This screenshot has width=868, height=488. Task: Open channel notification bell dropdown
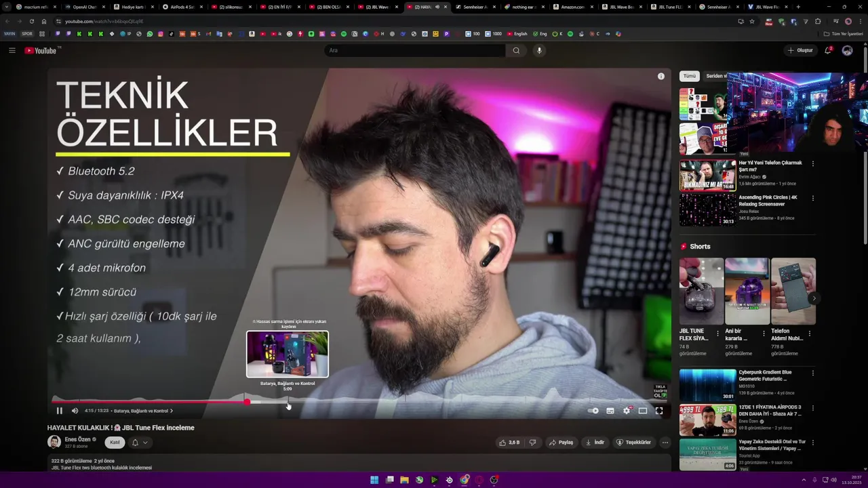click(x=139, y=443)
